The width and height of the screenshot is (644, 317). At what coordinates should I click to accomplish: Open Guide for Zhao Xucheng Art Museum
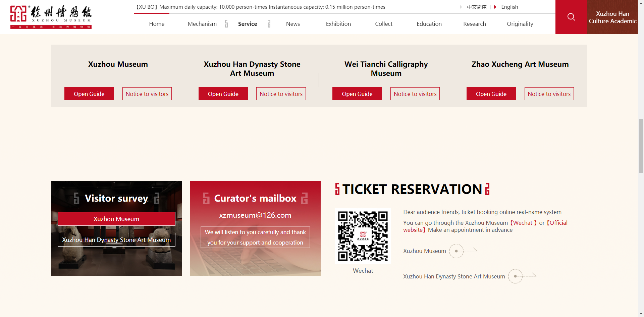(x=491, y=94)
